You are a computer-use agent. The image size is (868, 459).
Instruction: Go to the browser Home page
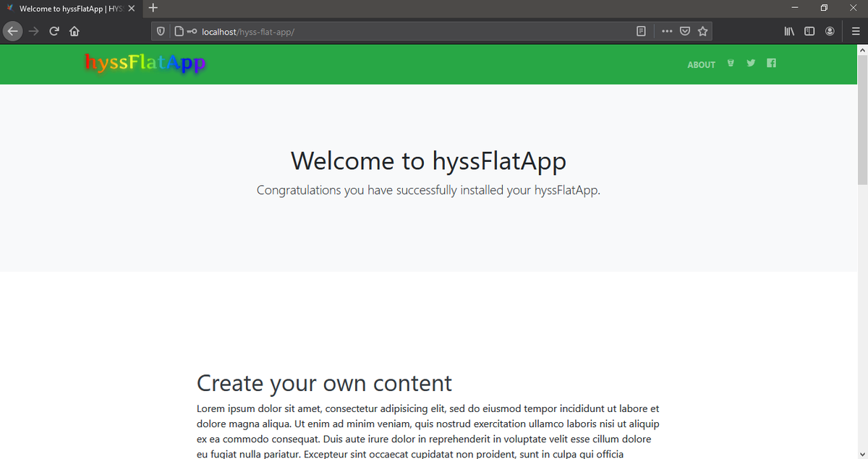point(74,31)
